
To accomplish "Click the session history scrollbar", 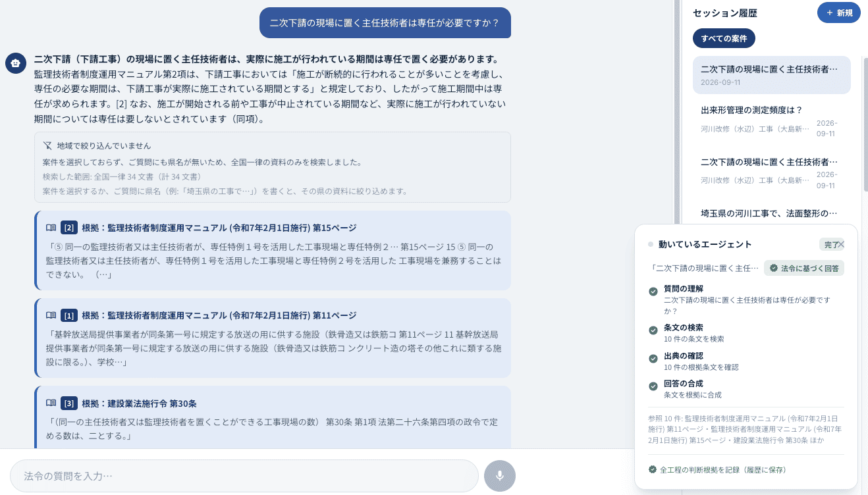I will [x=865, y=125].
